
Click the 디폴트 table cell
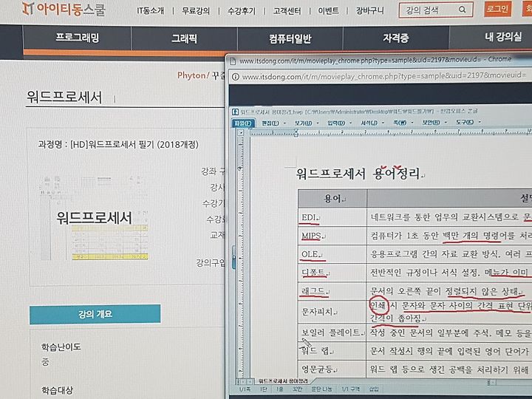pyautogui.click(x=332, y=273)
